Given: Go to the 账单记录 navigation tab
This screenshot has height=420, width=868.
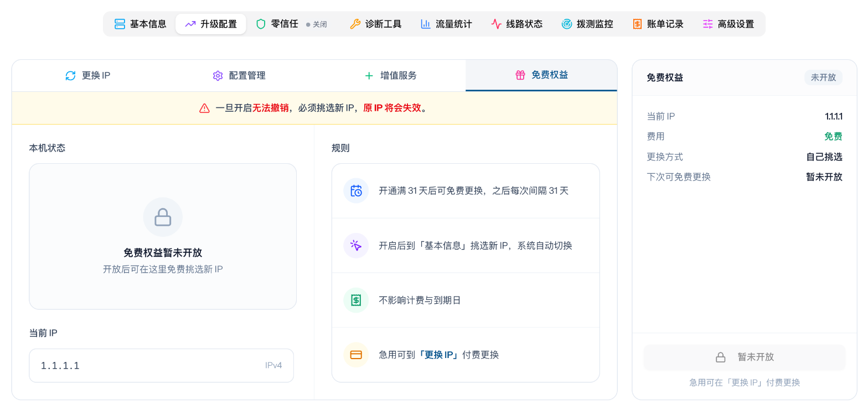Looking at the screenshot, I should point(658,24).
